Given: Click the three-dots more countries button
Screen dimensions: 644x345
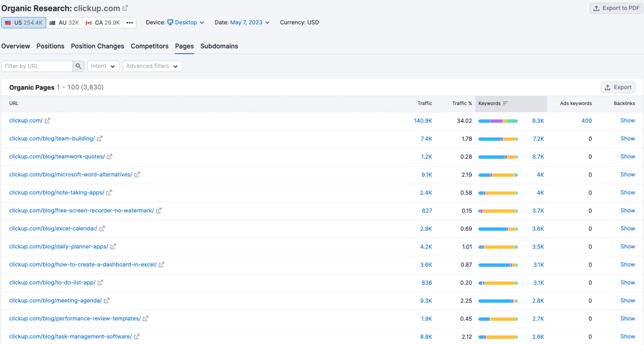Looking at the screenshot, I should (130, 22).
